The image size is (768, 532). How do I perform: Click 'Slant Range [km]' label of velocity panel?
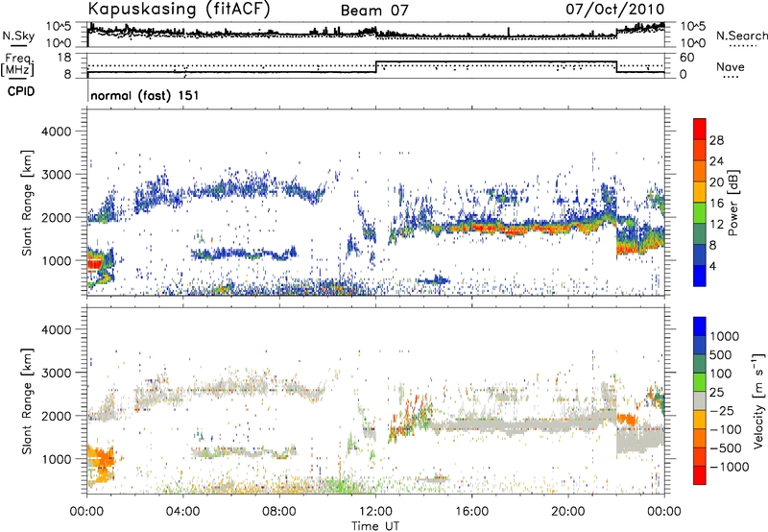point(27,401)
